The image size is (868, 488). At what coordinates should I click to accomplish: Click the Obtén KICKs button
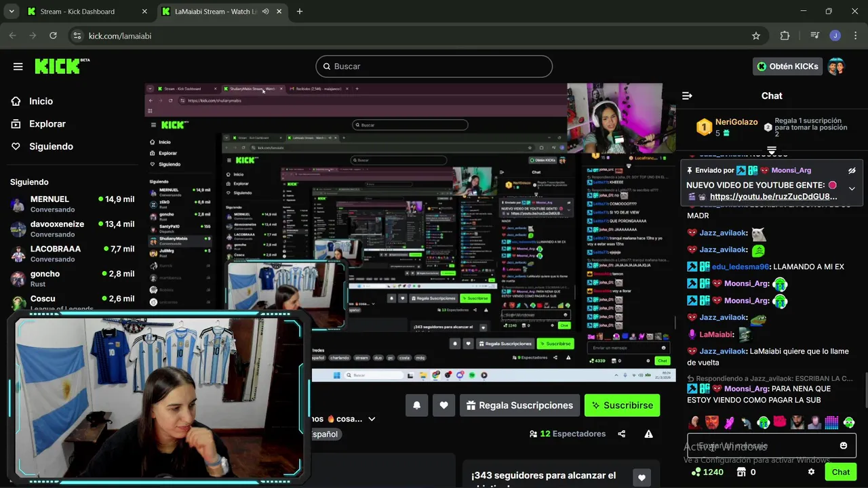pos(787,66)
